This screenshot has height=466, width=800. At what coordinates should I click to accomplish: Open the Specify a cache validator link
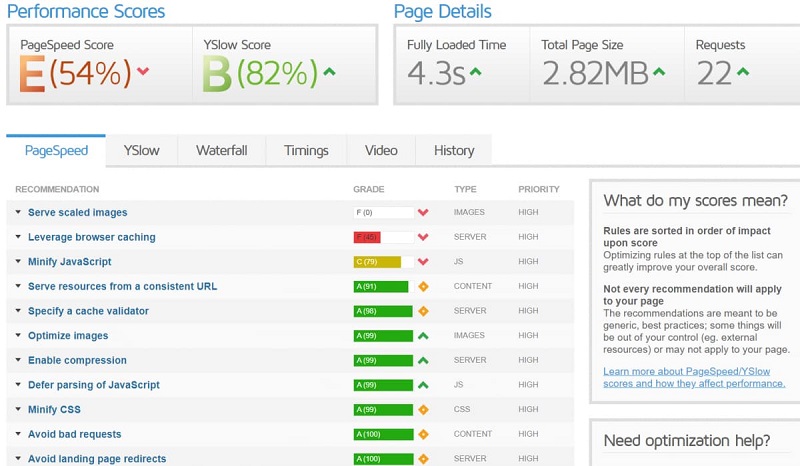[x=88, y=311]
